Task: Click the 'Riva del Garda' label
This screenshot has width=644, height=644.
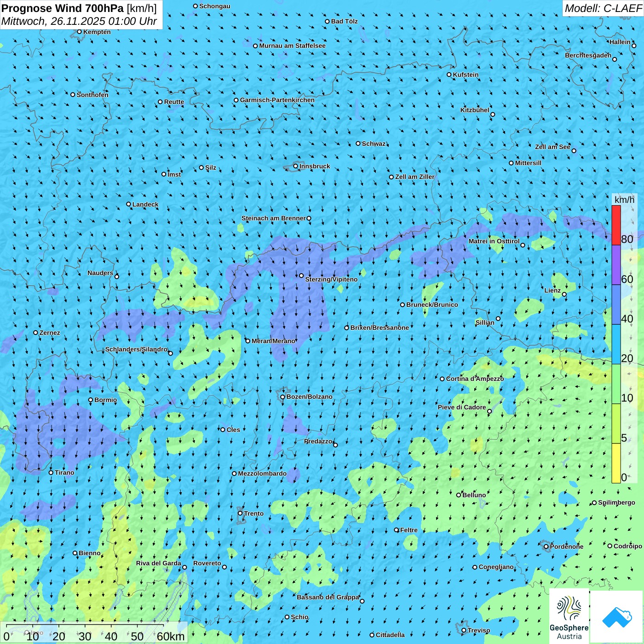Action: click(158, 563)
